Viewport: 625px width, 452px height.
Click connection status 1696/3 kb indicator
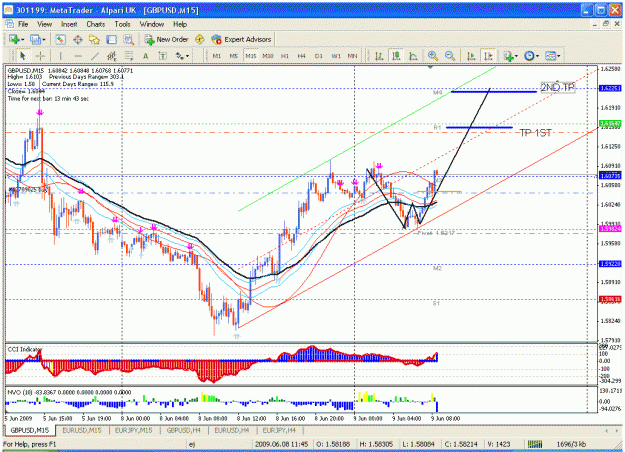571,444
